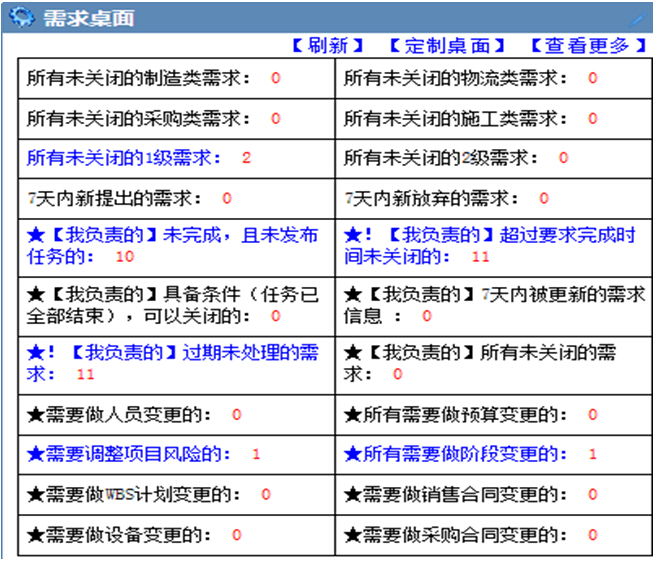Click count 11 for 超过要求完成时间未关闭的
This screenshot has width=662, height=563.
coord(480,257)
